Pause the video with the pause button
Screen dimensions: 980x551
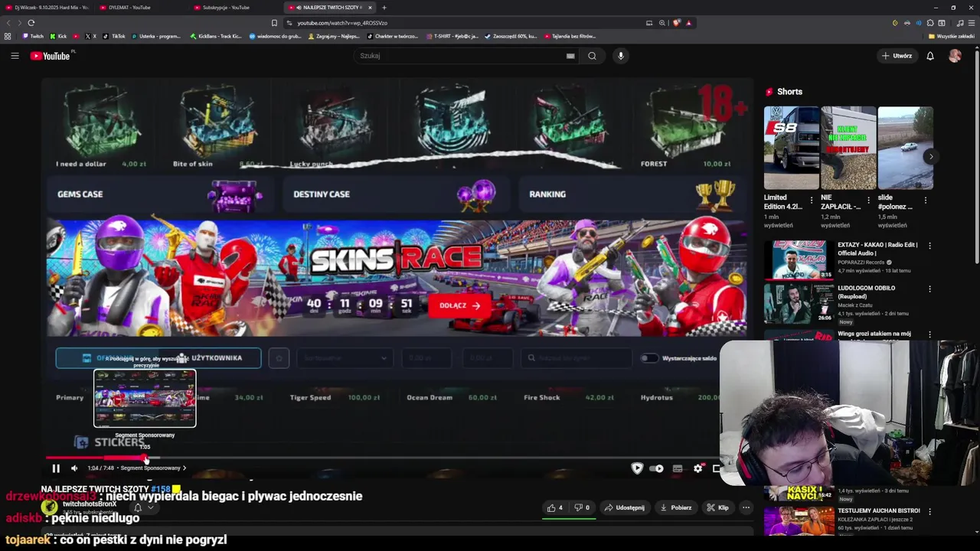click(x=56, y=468)
